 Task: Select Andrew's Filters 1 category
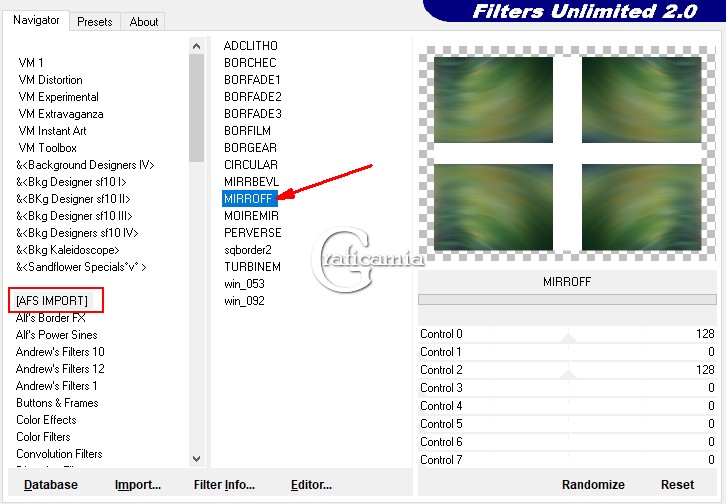click(x=56, y=386)
